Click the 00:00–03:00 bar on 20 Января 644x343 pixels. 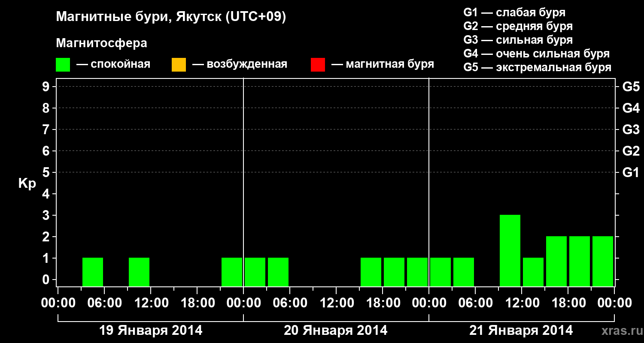point(255,272)
